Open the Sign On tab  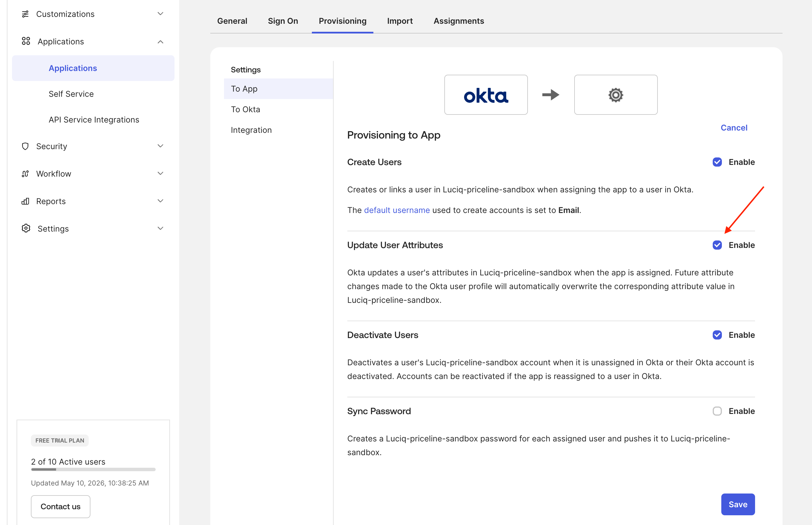click(283, 21)
